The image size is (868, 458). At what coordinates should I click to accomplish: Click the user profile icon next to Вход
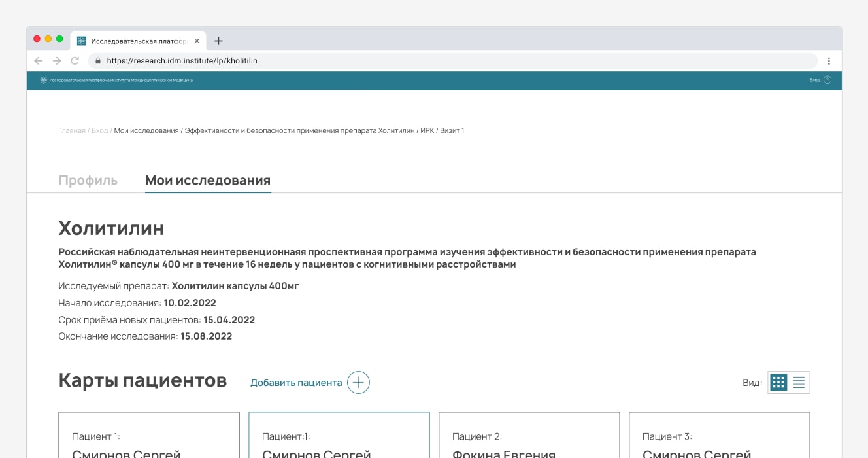tap(827, 80)
